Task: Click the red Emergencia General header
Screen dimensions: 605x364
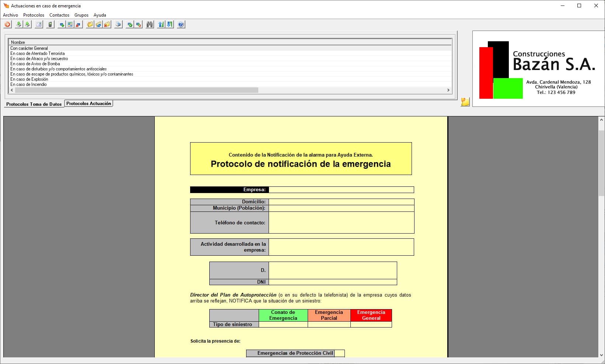Action: click(x=371, y=315)
